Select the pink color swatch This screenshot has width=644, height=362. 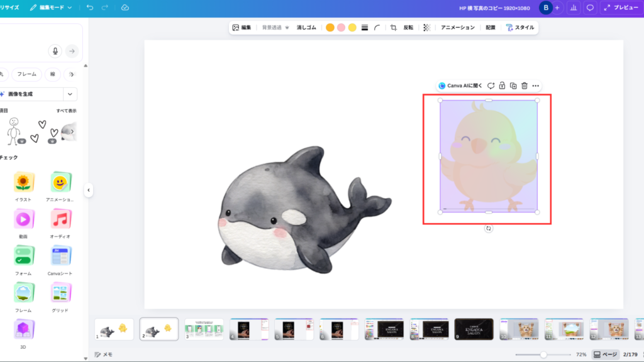[x=341, y=28]
